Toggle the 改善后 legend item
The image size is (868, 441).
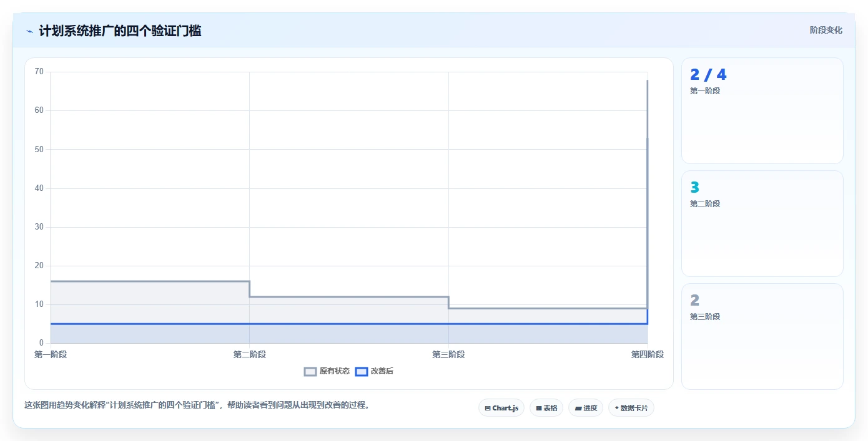click(374, 371)
